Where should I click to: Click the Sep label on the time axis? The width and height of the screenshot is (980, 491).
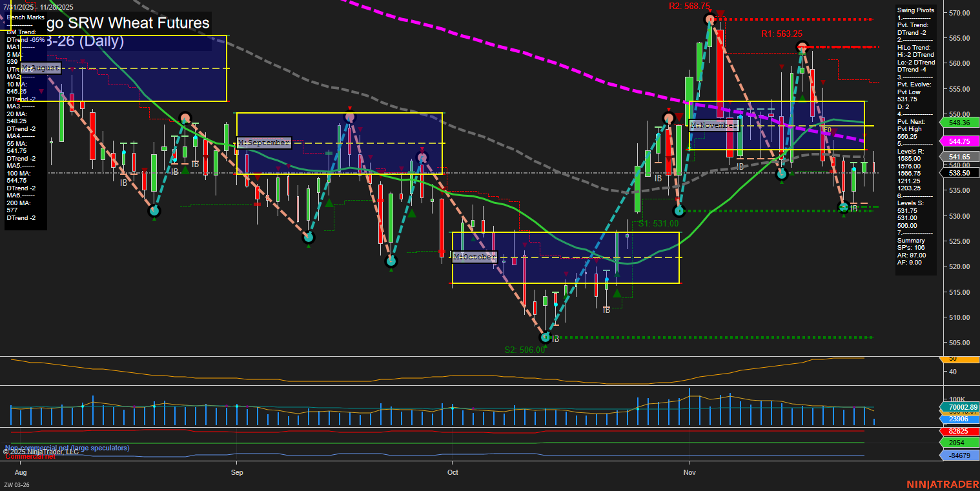(x=236, y=472)
